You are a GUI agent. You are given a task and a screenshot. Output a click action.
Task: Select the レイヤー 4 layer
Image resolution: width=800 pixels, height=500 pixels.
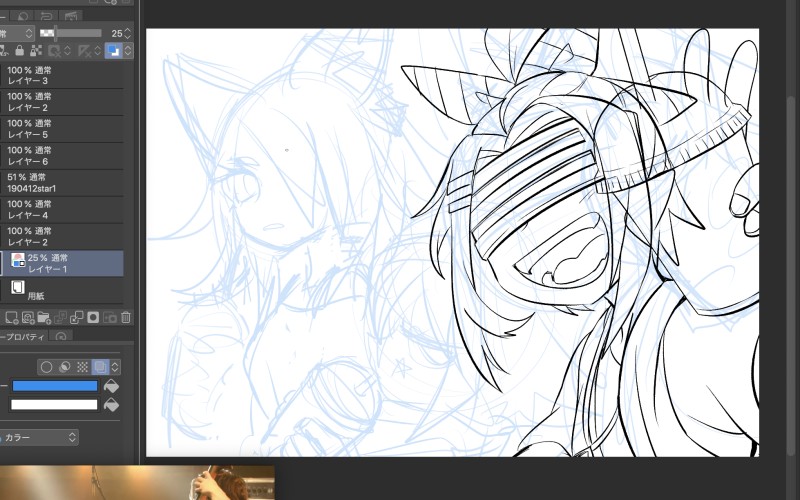tap(62, 210)
